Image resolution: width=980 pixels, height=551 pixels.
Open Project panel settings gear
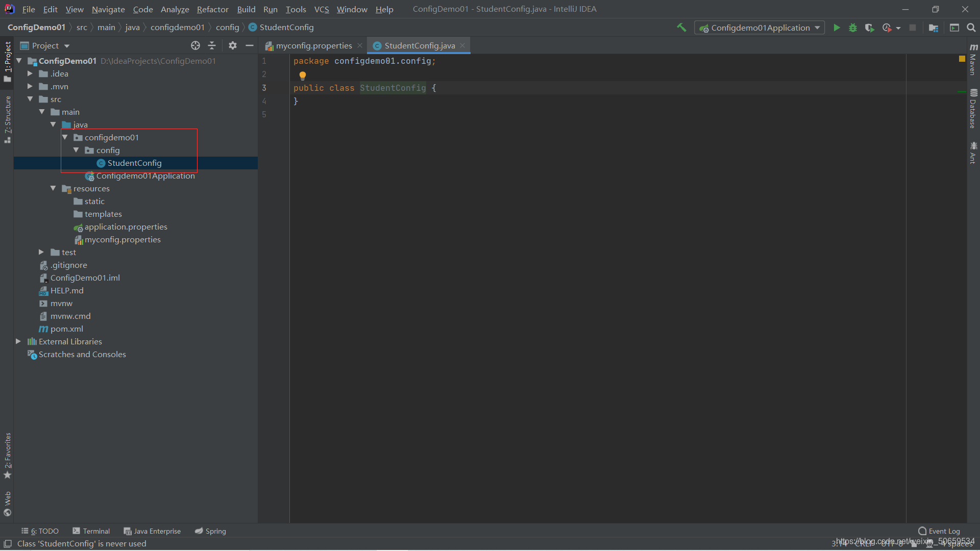pyautogui.click(x=233, y=45)
